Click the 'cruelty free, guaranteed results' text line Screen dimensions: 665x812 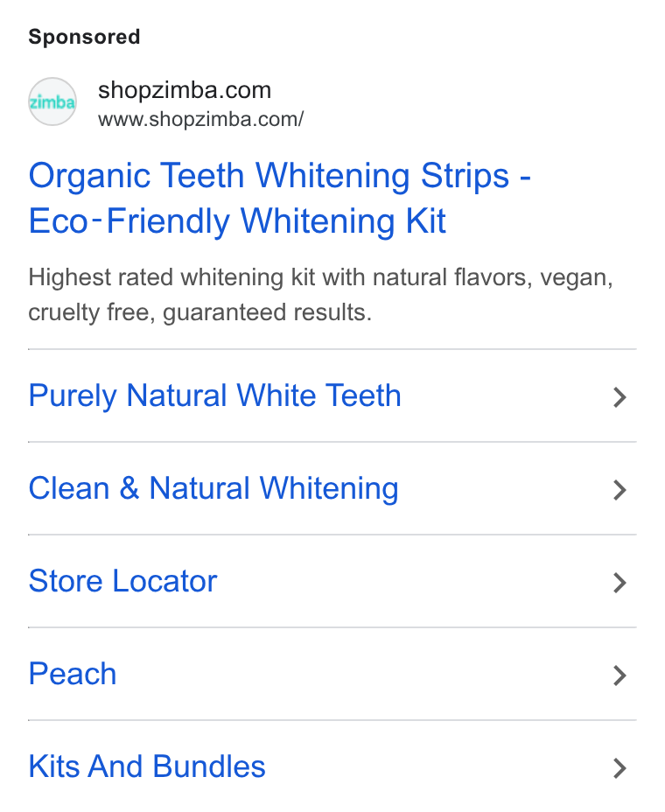click(x=200, y=312)
